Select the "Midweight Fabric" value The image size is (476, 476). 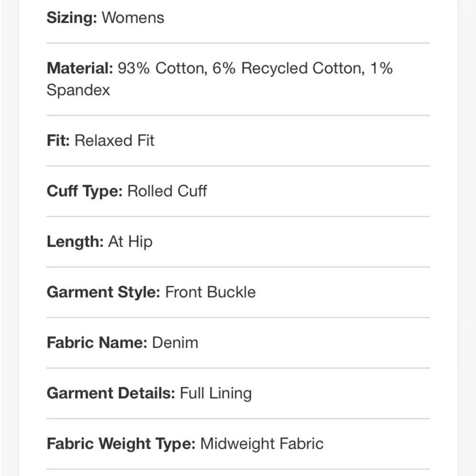tap(262, 444)
